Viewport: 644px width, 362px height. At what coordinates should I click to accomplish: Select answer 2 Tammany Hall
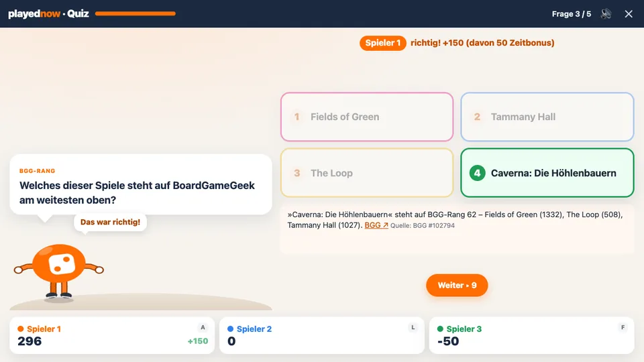(x=547, y=117)
